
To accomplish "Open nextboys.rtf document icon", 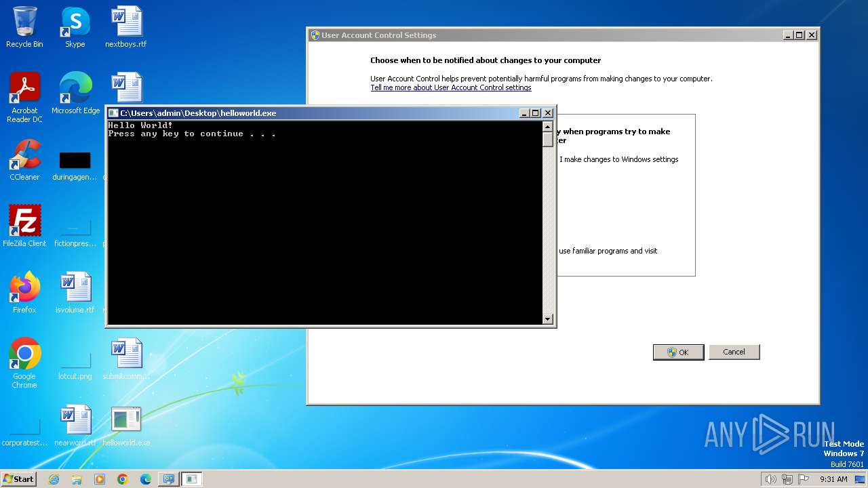I will (x=126, y=27).
